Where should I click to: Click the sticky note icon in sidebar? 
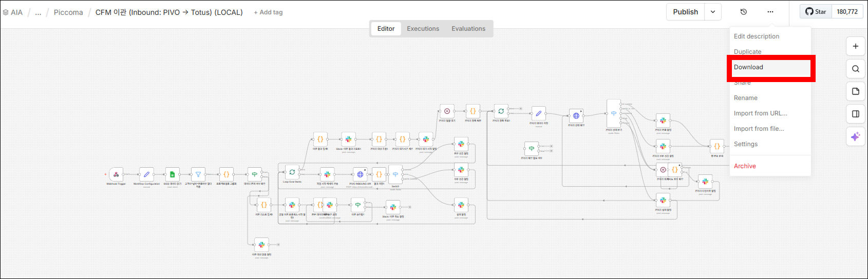coord(855,91)
